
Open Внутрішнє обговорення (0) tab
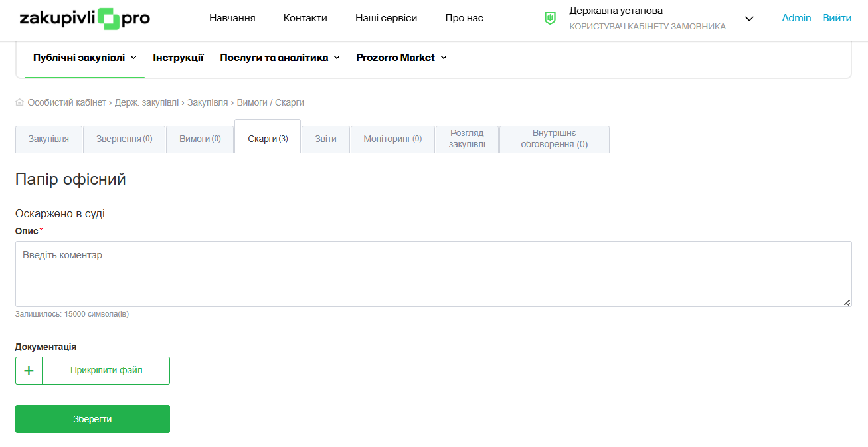(554, 139)
